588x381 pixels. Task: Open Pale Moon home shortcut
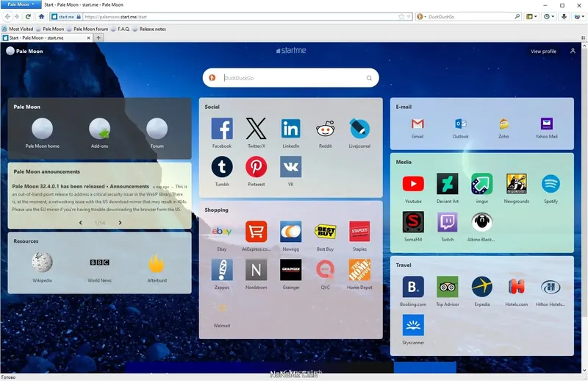(42, 129)
